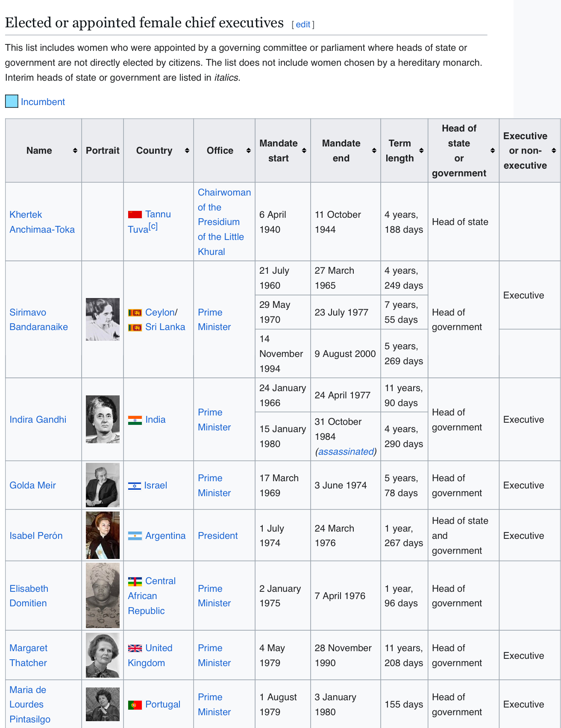This screenshot has width=561, height=728.
Task: Open Indira Gandhi's portrait thumbnail
Action: (103, 419)
